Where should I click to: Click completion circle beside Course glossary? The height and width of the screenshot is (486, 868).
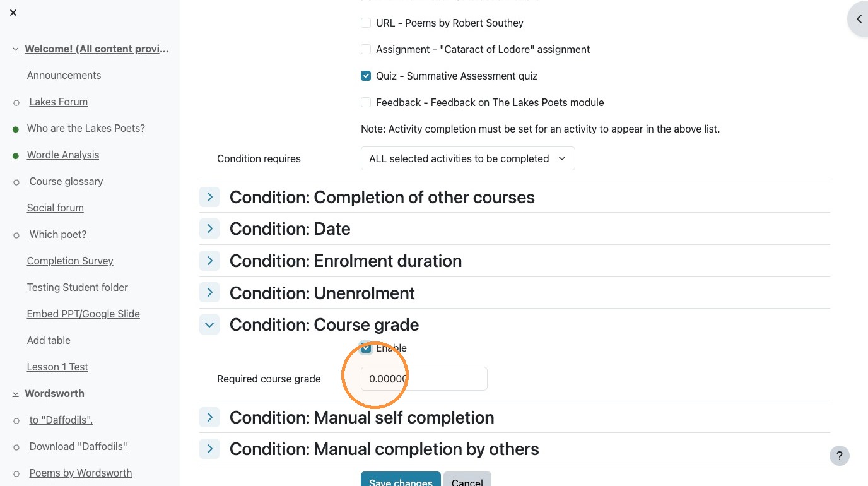[x=16, y=182]
